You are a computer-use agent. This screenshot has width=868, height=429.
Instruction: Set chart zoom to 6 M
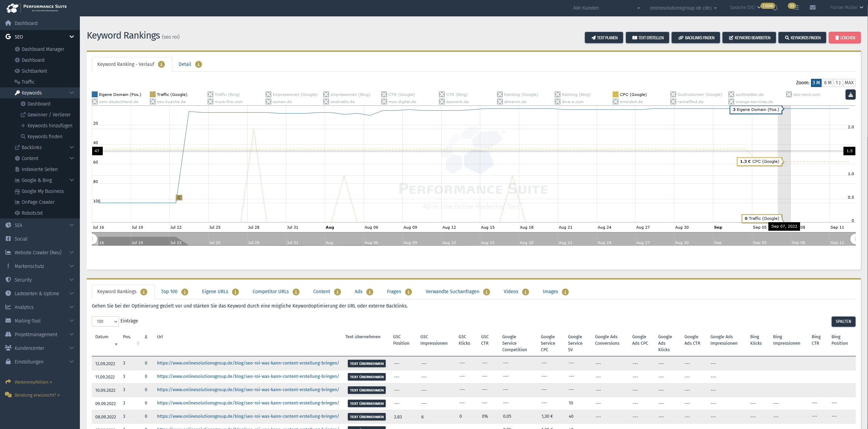827,83
